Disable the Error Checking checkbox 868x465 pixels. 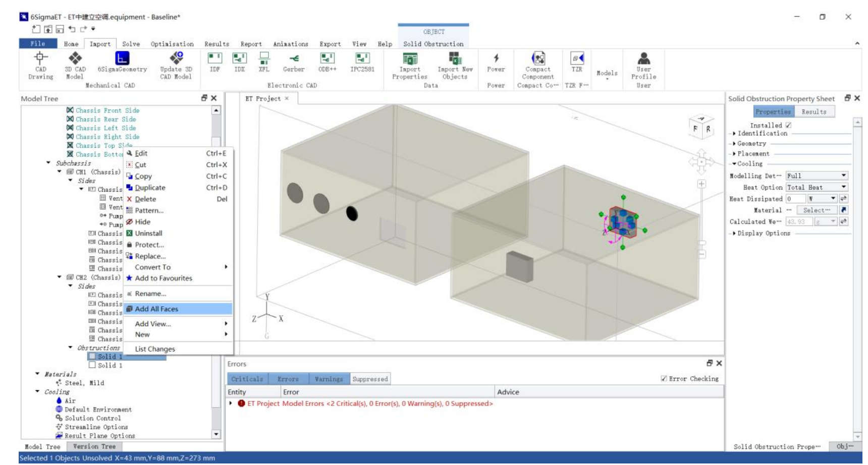tap(664, 379)
